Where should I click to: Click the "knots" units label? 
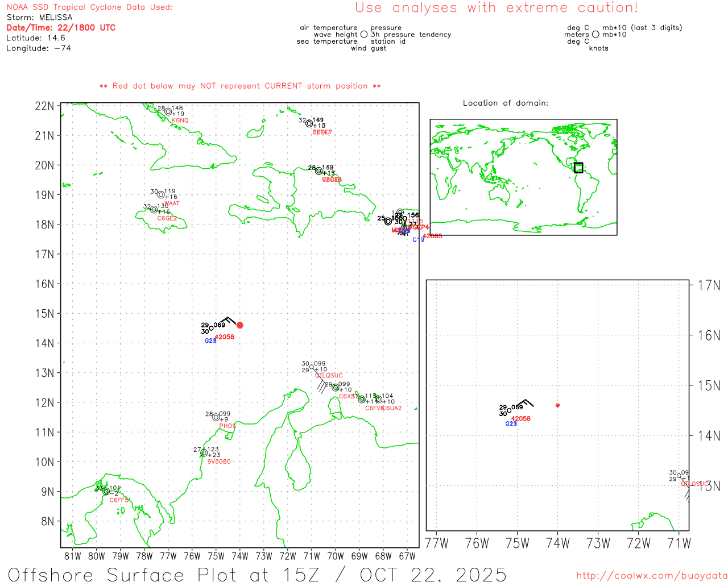599,48
